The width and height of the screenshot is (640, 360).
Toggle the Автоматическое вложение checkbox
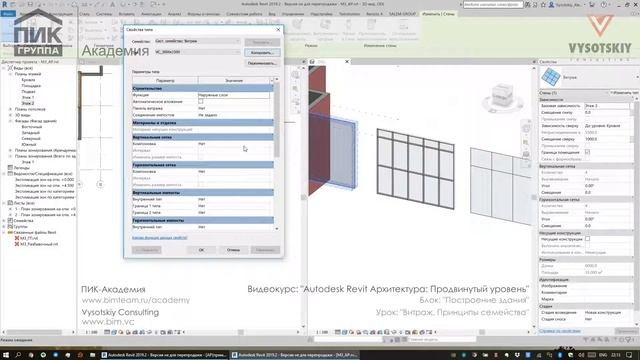[x=200, y=101]
